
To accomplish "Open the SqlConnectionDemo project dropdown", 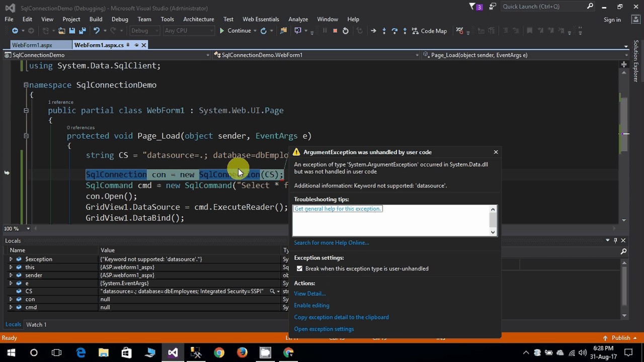I will point(108,55).
